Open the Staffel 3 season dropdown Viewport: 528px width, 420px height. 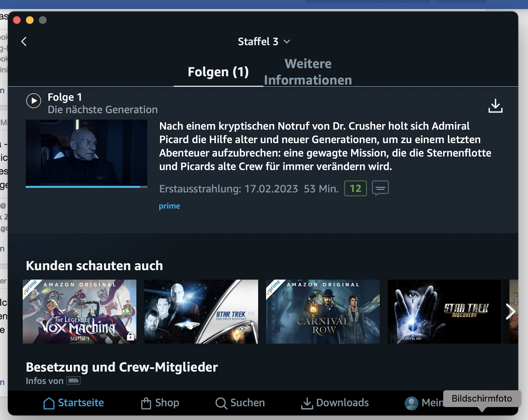click(x=264, y=41)
